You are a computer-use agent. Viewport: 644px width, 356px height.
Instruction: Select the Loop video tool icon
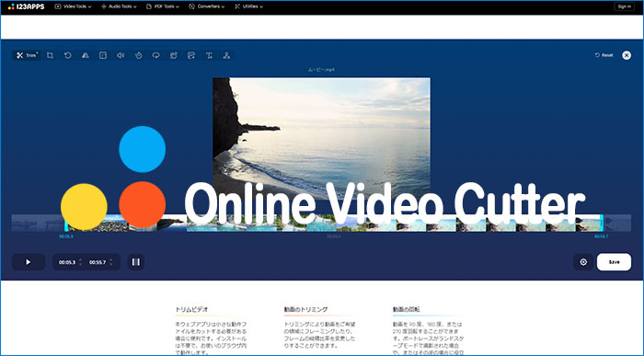156,55
